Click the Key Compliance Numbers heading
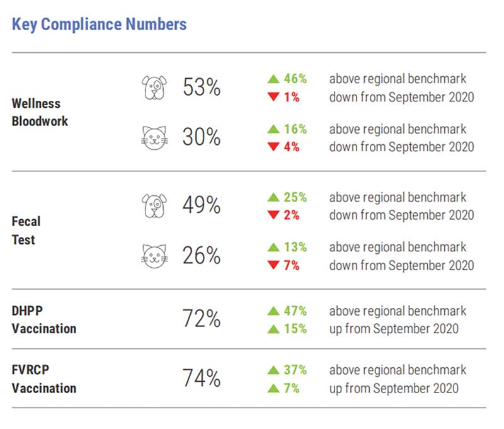Image resolution: width=504 pixels, height=429 pixels. click(x=99, y=25)
